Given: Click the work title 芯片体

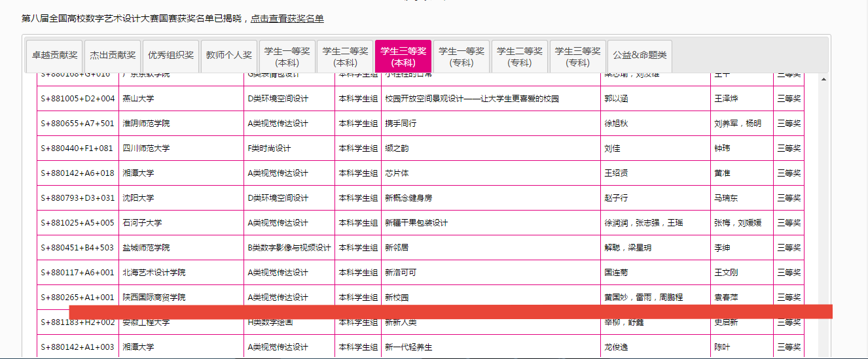Looking at the screenshot, I should [397, 173].
